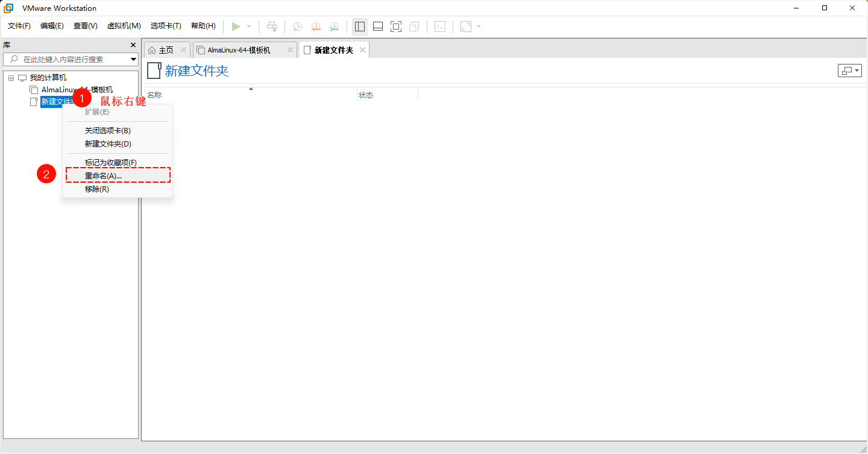The image size is (868, 454).
Task: Click the take snapshot clock icon
Action: click(297, 27)
